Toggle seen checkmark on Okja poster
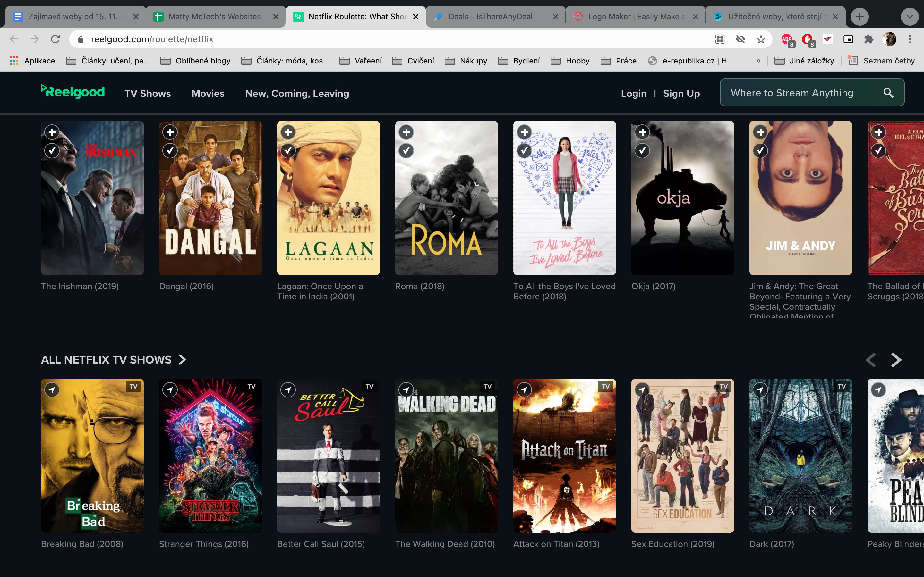Image resolution: width=924 pixels, height=577 pixels. pos(643,151)
